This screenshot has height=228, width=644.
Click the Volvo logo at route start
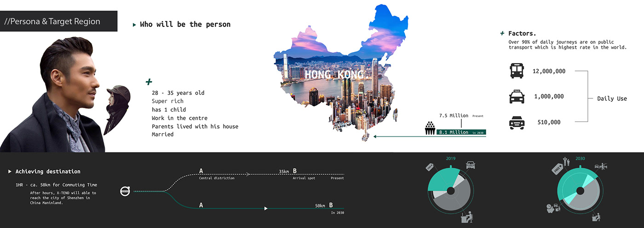tap(125, 191)
